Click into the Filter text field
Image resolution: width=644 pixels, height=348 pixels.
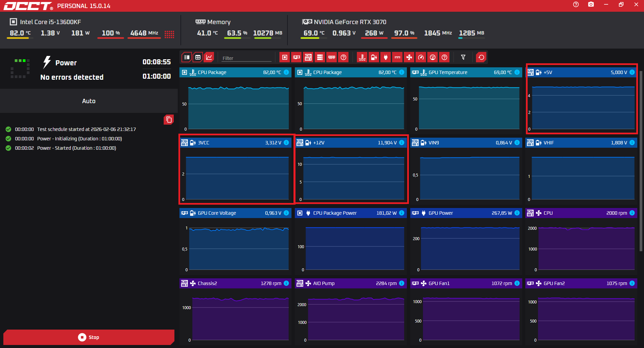point(247,58)
